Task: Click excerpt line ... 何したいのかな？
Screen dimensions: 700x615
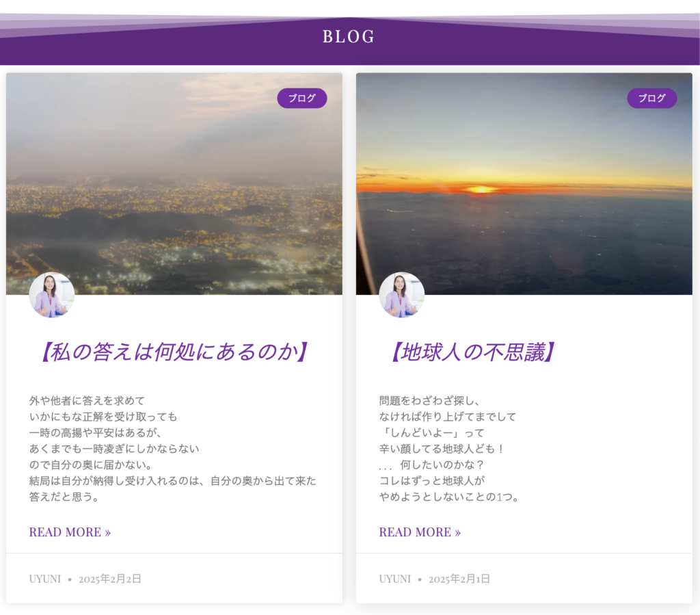Action: [432, 464]
